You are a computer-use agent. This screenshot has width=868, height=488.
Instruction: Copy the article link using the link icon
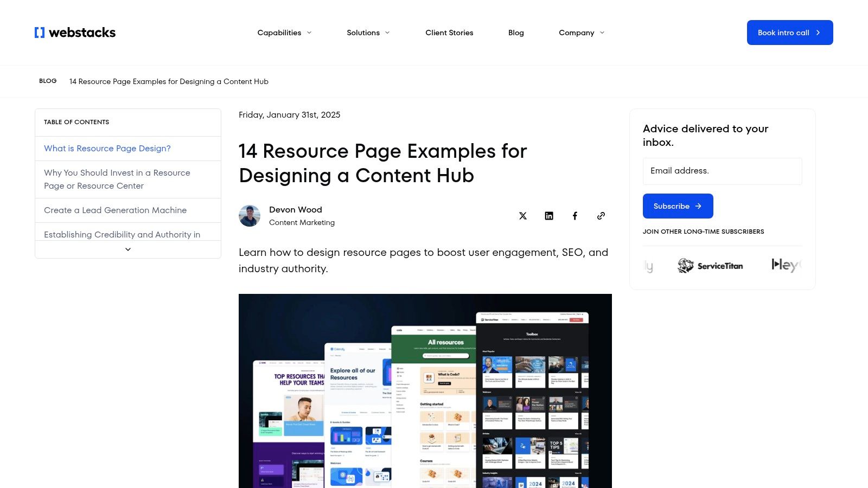[601, 215]
